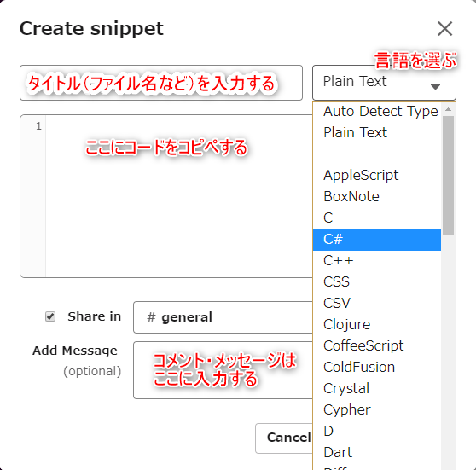Select C++ in the language list
Screen dimensions: 476x470
coord(377,261)
